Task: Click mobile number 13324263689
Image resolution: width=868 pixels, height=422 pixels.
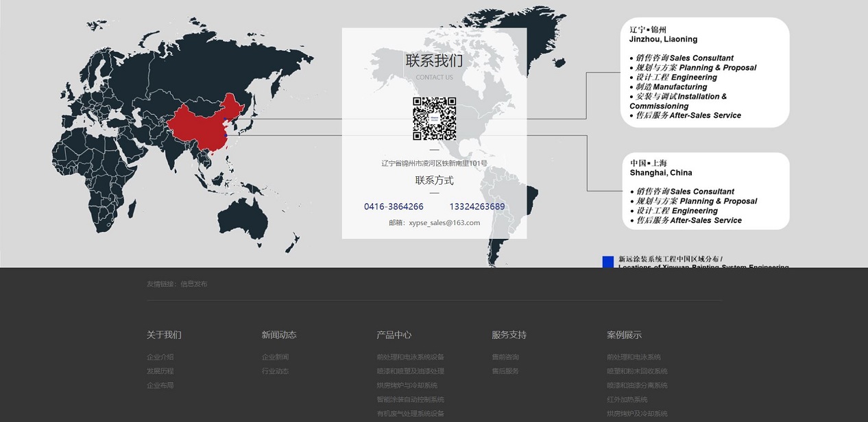Action: click(477, 207)
